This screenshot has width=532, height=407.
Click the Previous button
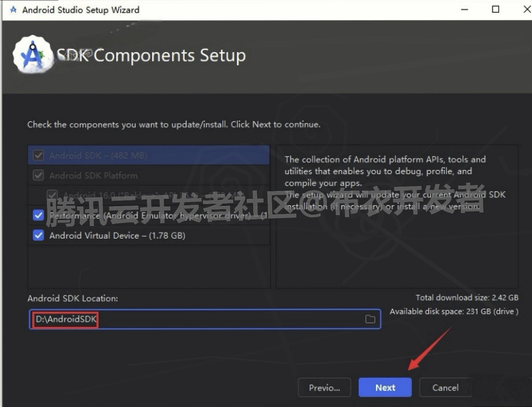[x=324, y=387]
